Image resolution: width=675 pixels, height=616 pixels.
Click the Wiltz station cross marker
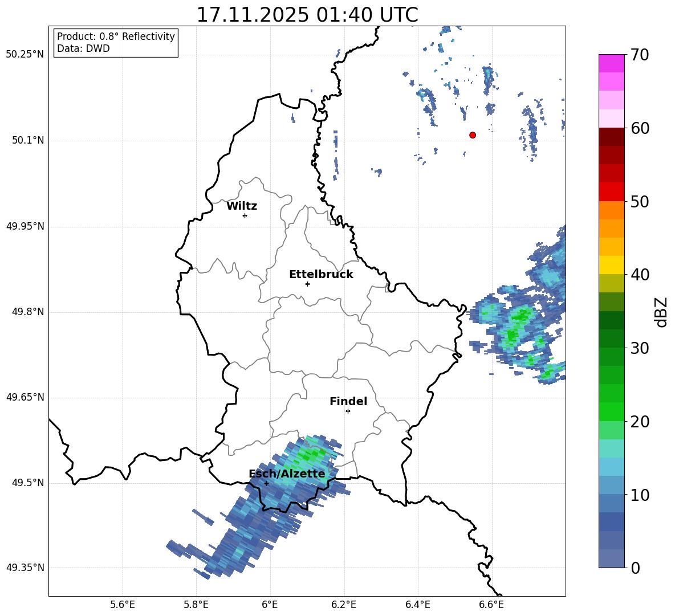[x=245, y=216]
